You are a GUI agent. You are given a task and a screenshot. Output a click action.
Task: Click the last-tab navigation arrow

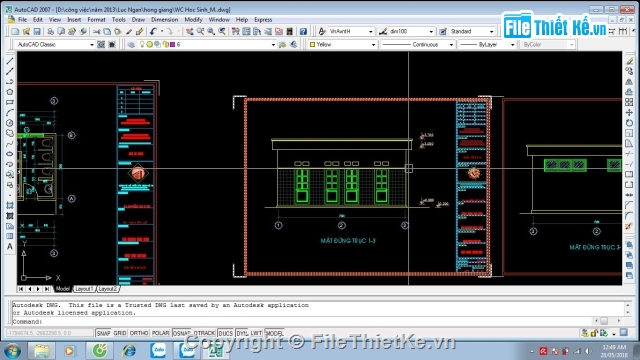[x=47, y=289]
